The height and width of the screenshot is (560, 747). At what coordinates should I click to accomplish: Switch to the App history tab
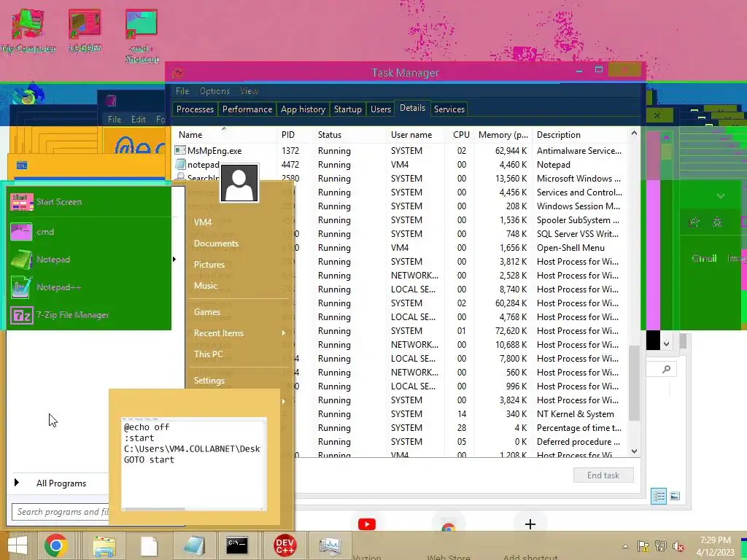303,109
